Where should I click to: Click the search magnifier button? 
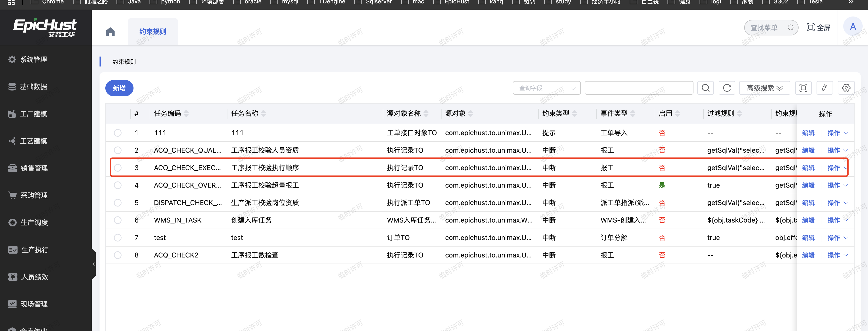click(x=705, y=88)
